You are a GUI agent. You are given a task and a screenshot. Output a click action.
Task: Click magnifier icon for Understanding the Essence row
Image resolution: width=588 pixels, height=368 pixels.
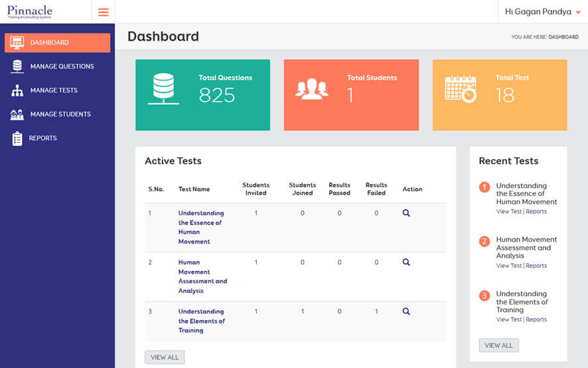(x=406, y=213)
